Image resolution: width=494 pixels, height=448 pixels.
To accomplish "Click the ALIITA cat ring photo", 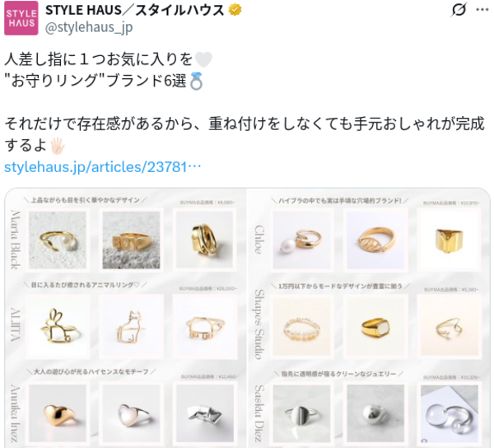I will pyautogui.click(x=131, y=326).
